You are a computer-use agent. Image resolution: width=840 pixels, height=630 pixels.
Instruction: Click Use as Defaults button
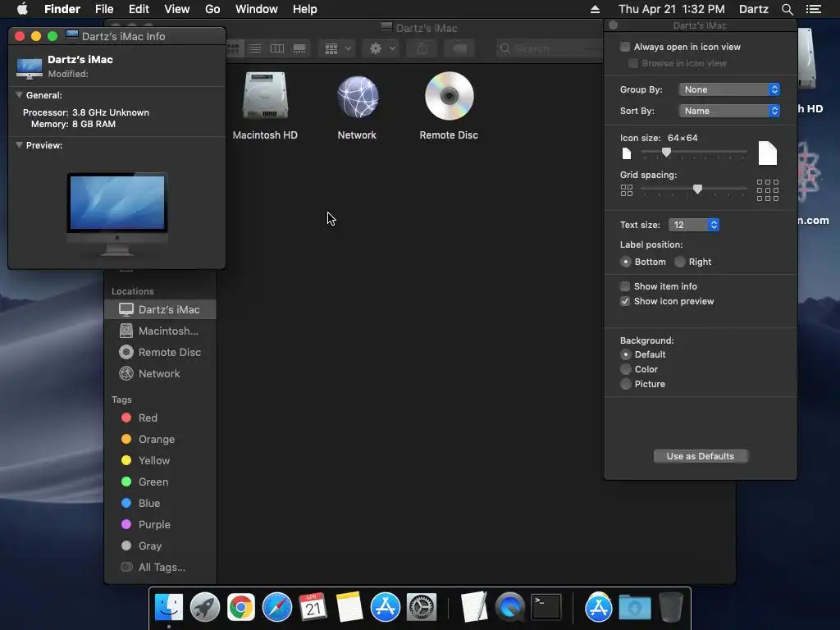coord(701,456)
